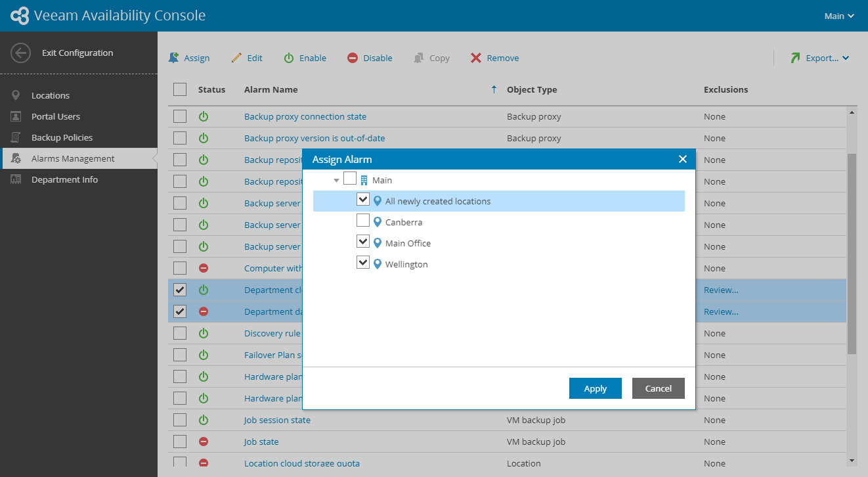The height and width of the screenshot is (477, 868).
Task: Click pin icon for All newly created locations
Action: (x=378, y=201)
